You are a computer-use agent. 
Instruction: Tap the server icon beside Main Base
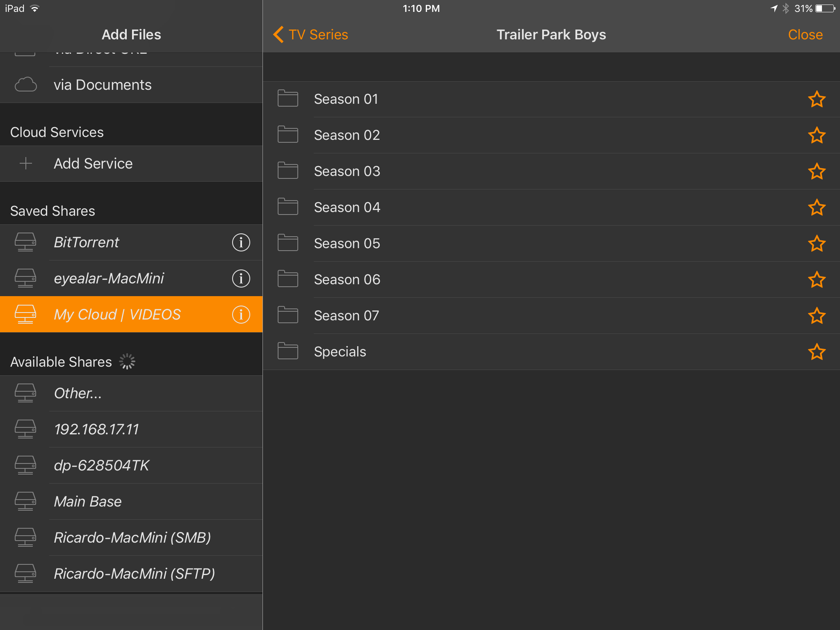pyautogui.click(x=25, y=501)
